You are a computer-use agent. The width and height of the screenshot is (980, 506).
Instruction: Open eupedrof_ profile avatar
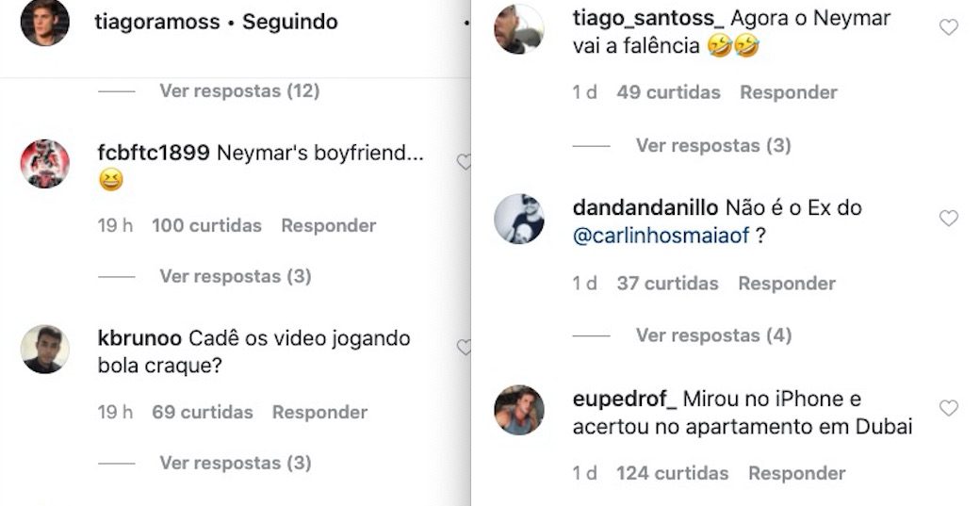519,410
